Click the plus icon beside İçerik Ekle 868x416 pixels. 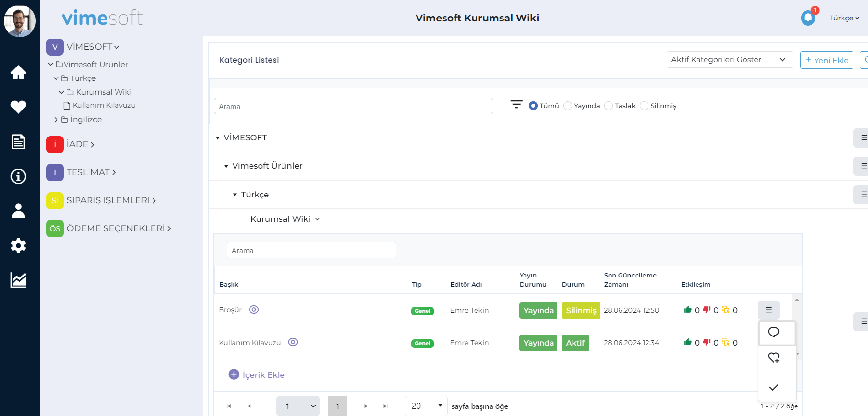234,374
